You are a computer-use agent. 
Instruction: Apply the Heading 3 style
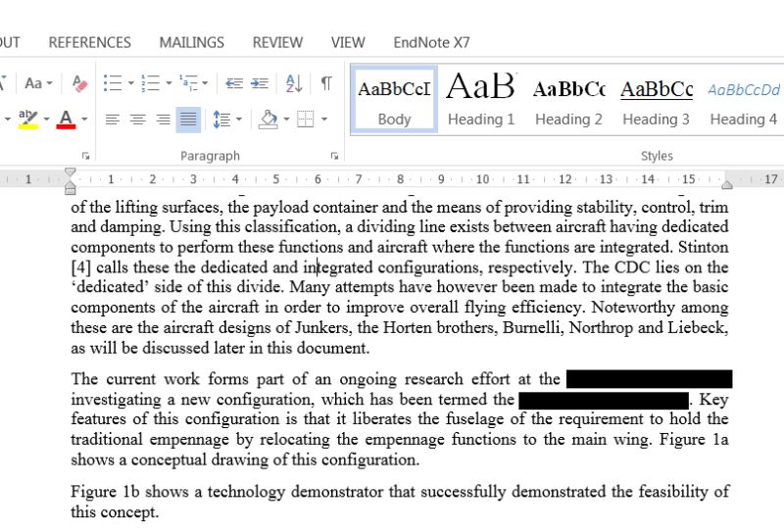click(656, 100)
